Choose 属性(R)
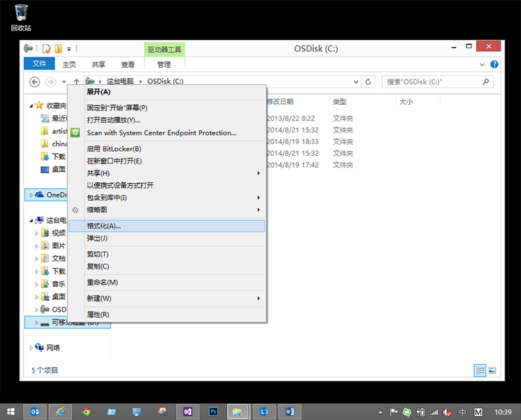 pos(166,314)
